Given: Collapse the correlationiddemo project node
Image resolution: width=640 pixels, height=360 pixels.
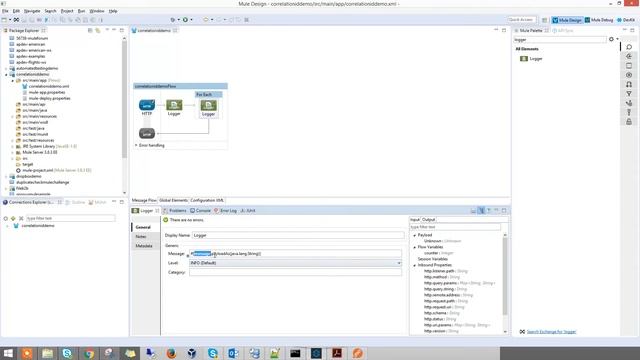Looking at the screenshot, I should pos(6,75).
